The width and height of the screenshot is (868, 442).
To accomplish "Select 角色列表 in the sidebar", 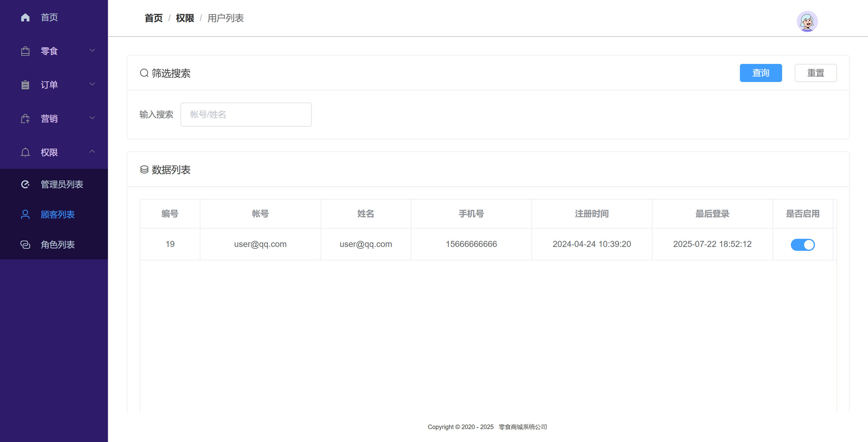I will click(x=54, y=245).
